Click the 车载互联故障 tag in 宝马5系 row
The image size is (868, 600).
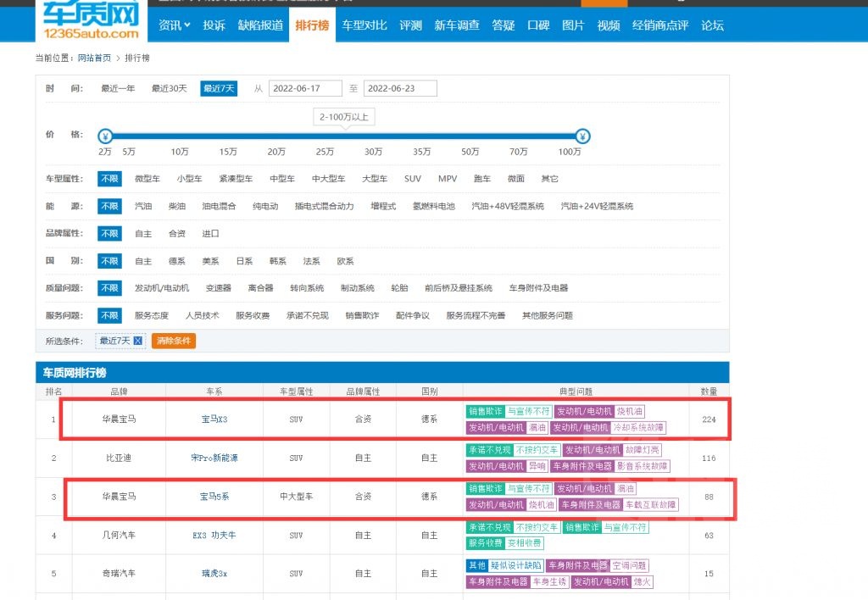(651, 505)
